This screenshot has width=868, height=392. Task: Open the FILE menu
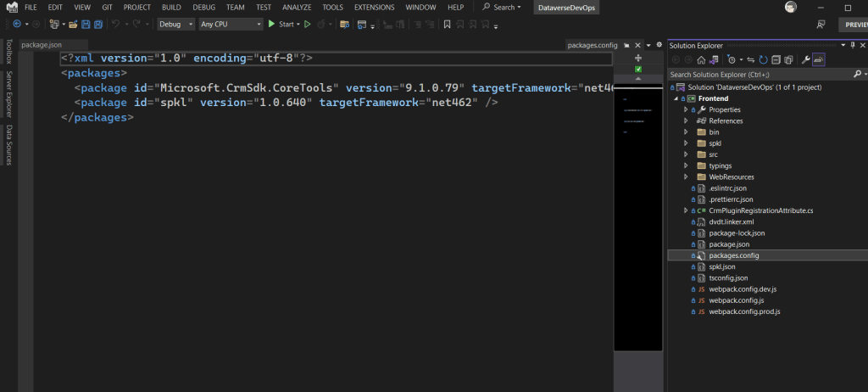(x=31, y=7)
